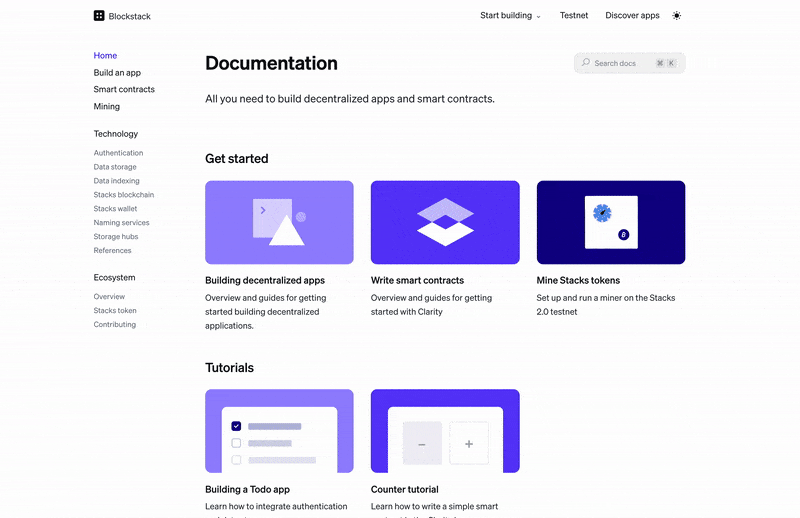
Task: Focus the Search docs field
Action: click(x=630, y=63)
